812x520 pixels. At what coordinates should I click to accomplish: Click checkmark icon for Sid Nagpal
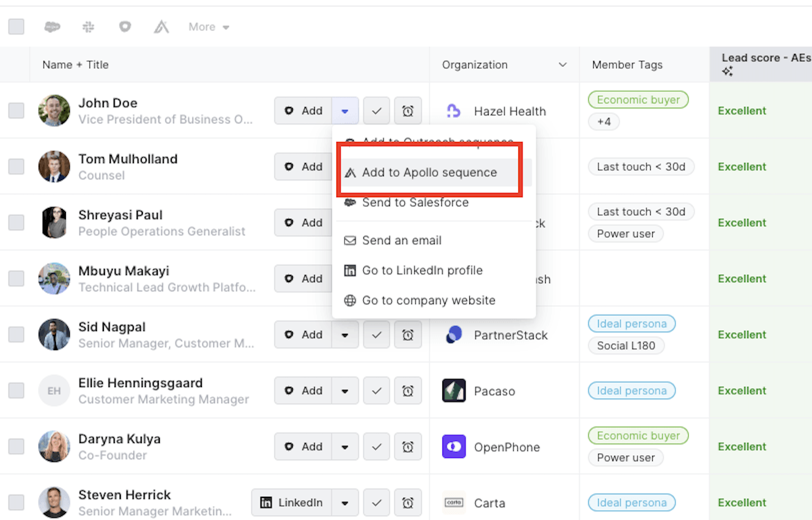[376, 335]
